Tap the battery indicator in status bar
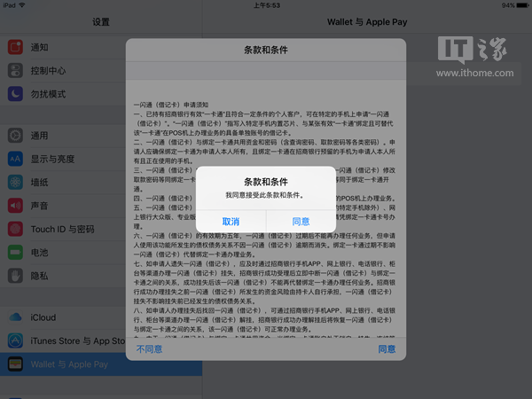The image size is (532, 399). (x=523, y=5)
